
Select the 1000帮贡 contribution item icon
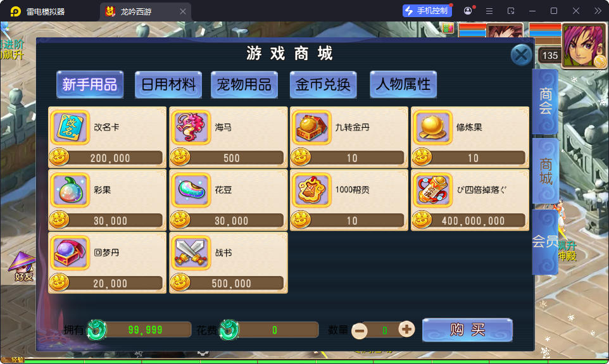(x=312, y=190)
